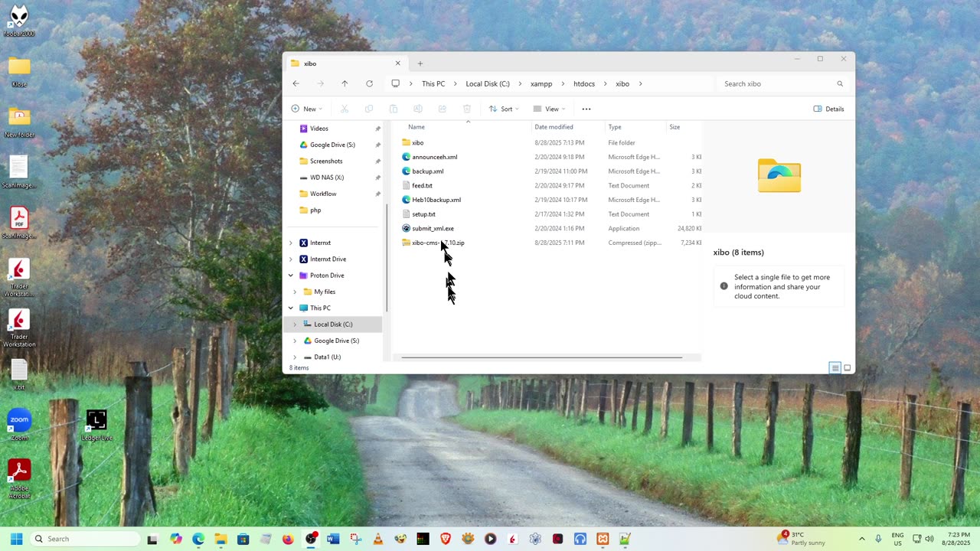The image size is (980, 551).
Task: Open XAMPP control panel from taskbar
Action: (603, 539)
